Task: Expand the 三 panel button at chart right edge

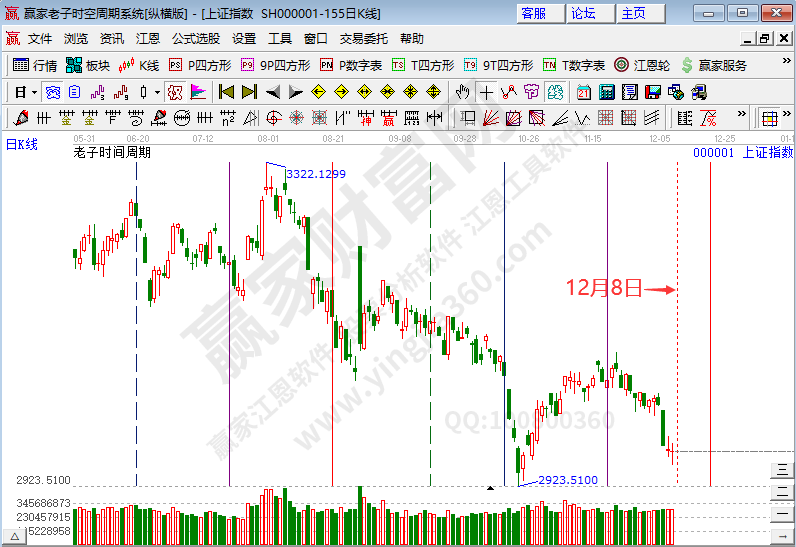Action: (x=781, y=470)
